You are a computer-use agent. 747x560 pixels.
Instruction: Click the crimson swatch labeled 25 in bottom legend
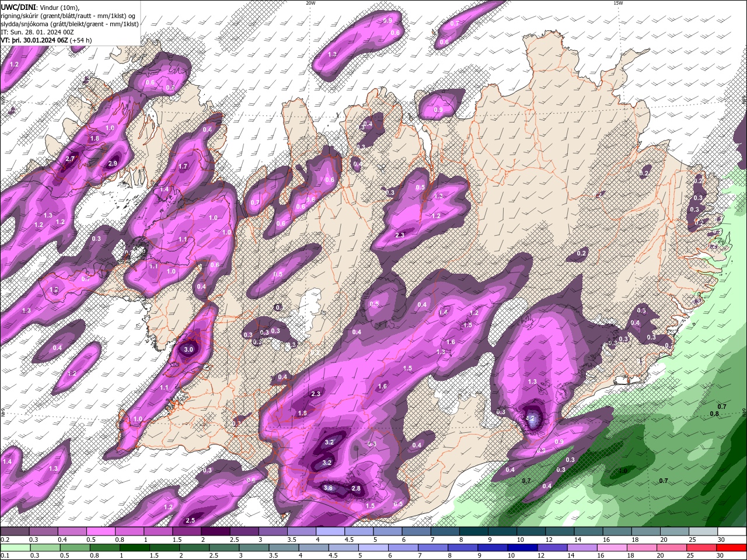701,548
